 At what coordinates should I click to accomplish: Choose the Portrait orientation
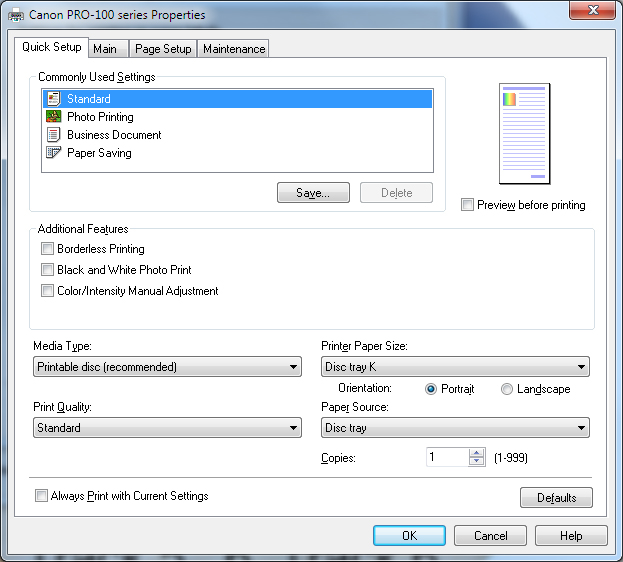tap(431, 389)
